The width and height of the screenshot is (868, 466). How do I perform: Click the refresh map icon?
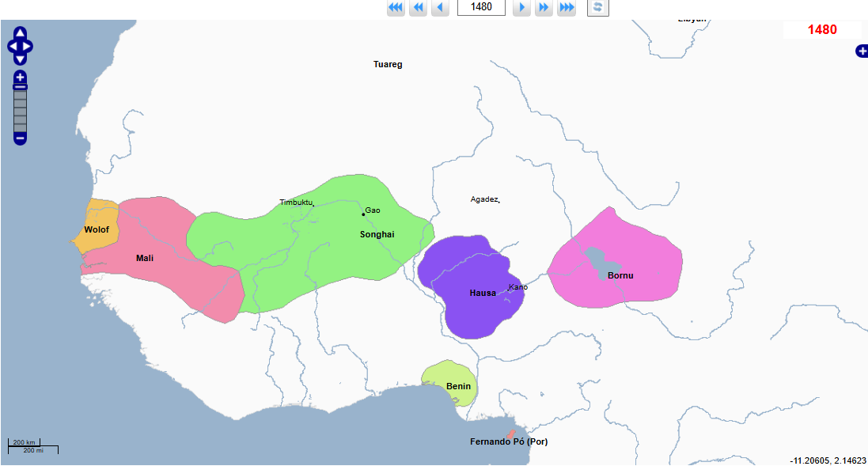[x=598, y=7]
